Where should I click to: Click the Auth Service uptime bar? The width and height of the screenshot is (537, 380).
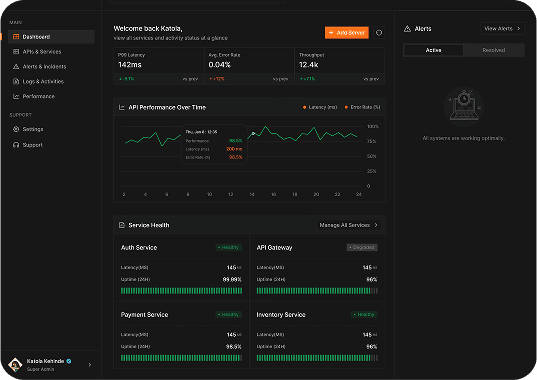(181, 291)
